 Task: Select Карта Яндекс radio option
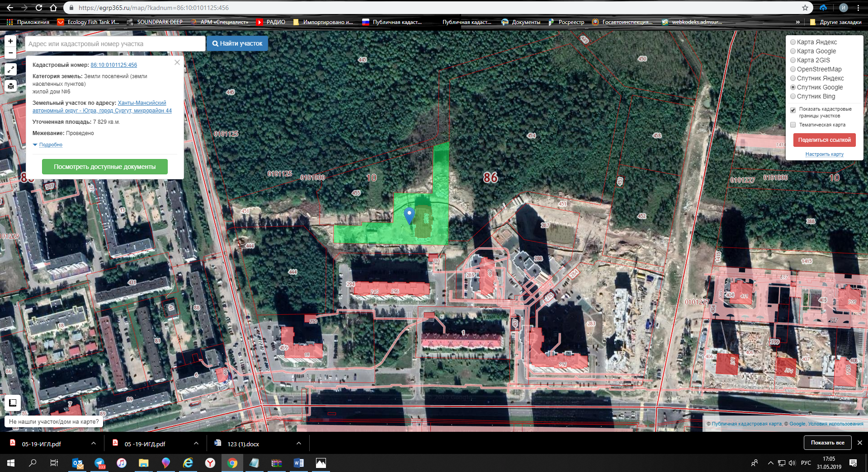pos(793,42)
